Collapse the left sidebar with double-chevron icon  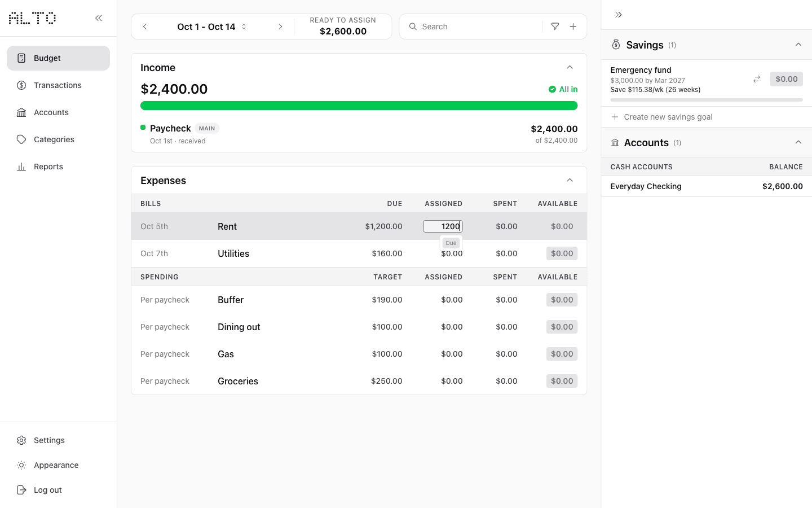(99, 18)
